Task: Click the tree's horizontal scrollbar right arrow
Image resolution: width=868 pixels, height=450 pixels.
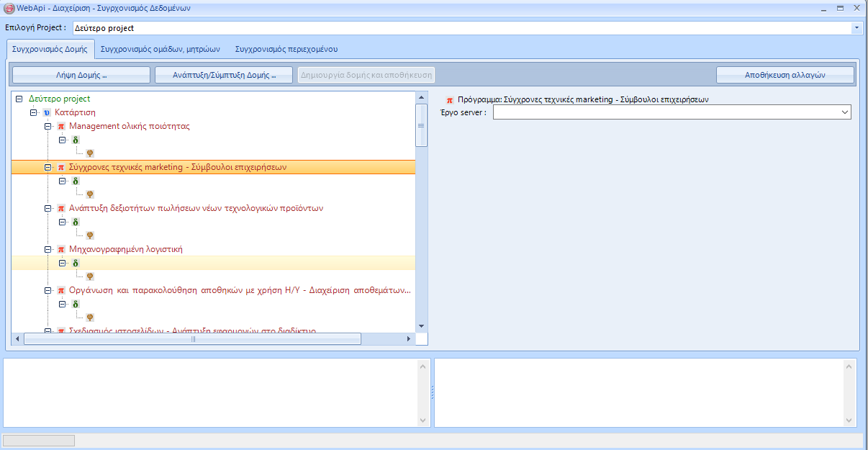Action: pyautogui.click(x=408, y=339)
